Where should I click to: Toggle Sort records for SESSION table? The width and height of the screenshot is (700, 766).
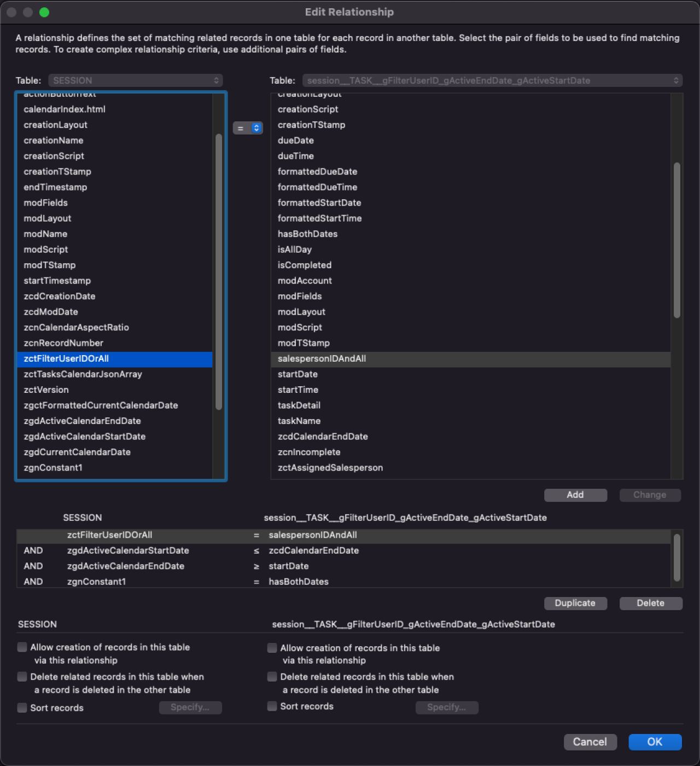pos(22,708)
